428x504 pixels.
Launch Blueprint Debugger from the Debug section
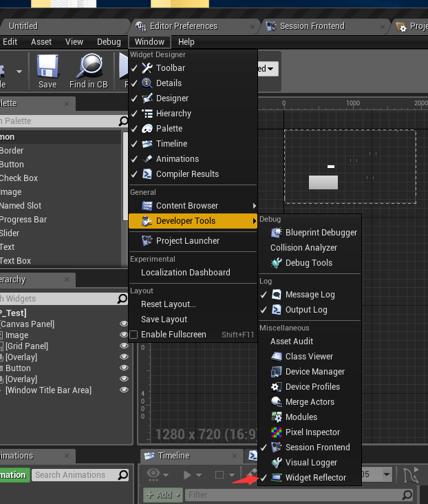tap(321, 233)
